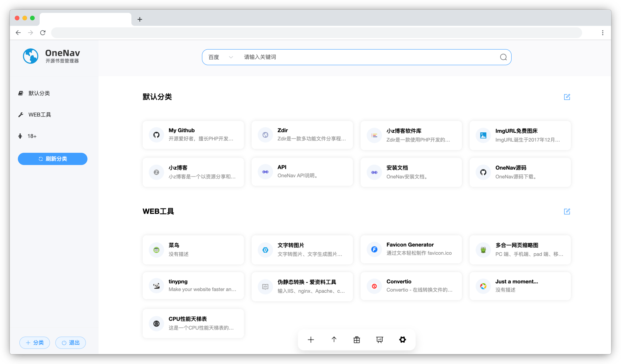Click description text 'OneNav API说明。'
The image size is (621, 364).
[297, 176]
